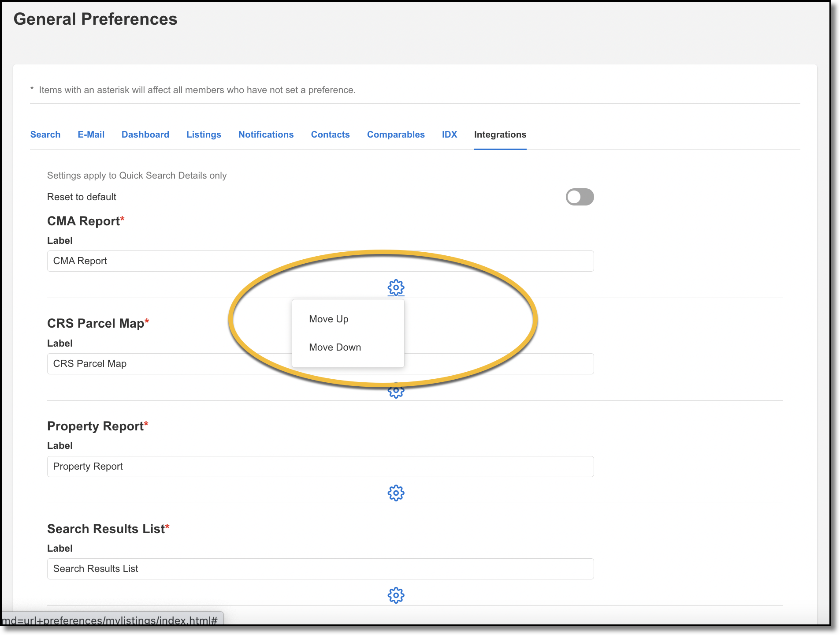This screenshot has height=635, width=840.
Task: Choose Move Down from the popup menu
Action: click(x=335, y=347)
